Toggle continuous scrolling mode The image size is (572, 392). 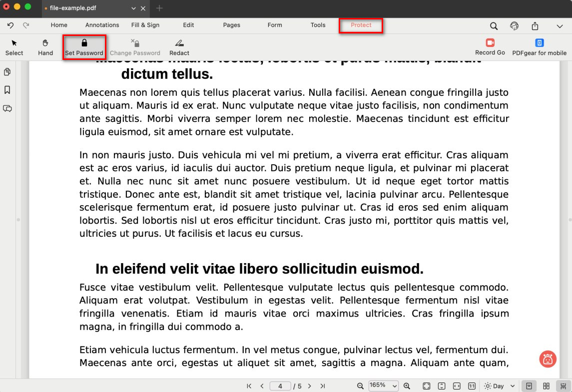point(563,386)
